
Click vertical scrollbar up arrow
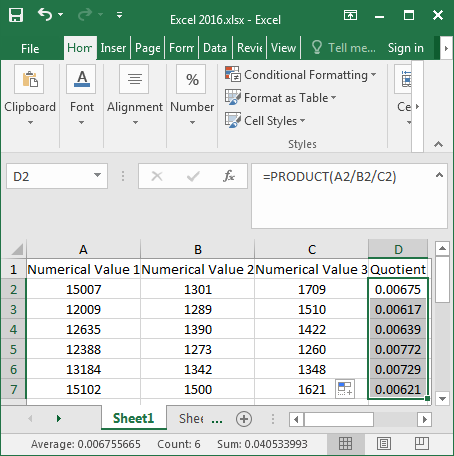click(x=443, y=248)
